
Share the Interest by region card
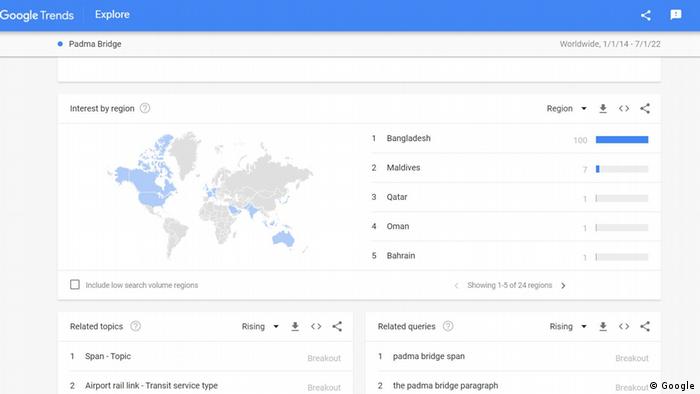click(645, 108)
